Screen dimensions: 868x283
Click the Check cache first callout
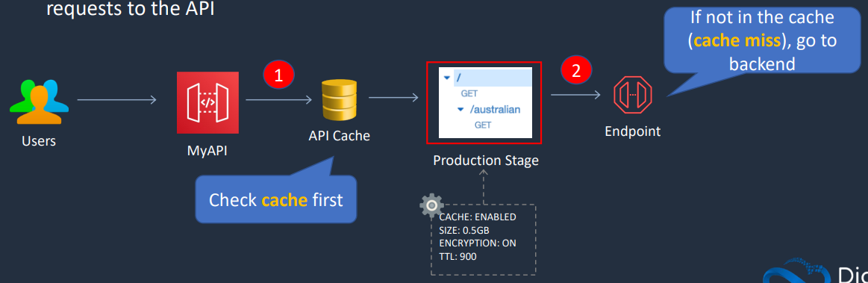[x=275, y=199]
